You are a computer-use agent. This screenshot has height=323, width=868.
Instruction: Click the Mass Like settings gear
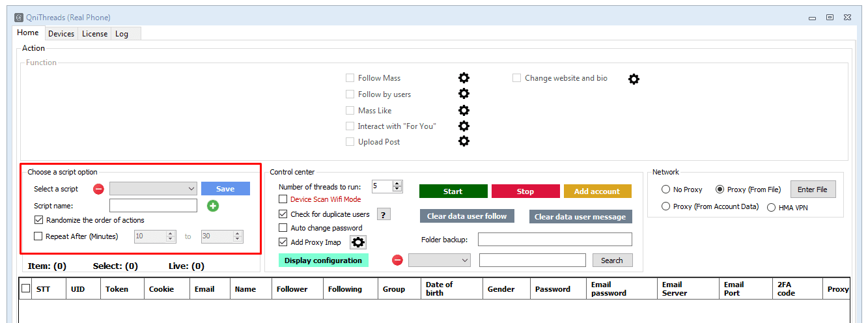(x=464, y=110)
